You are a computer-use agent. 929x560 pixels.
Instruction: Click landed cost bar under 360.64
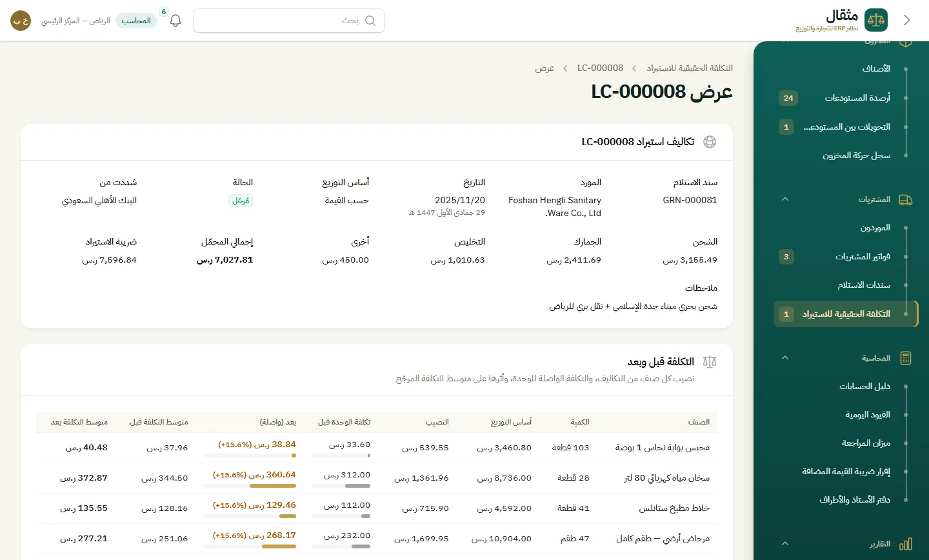pos(250,486)
